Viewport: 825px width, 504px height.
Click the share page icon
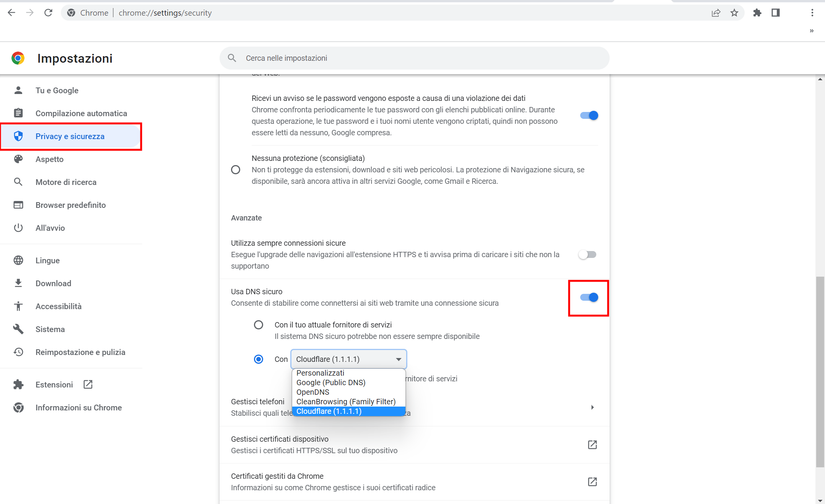click(716, 13)
